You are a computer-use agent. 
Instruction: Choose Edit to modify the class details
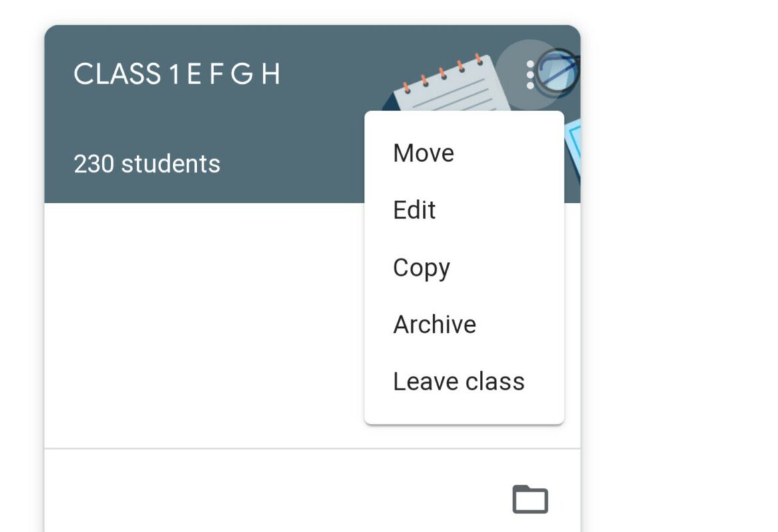[x=415, y=209]
